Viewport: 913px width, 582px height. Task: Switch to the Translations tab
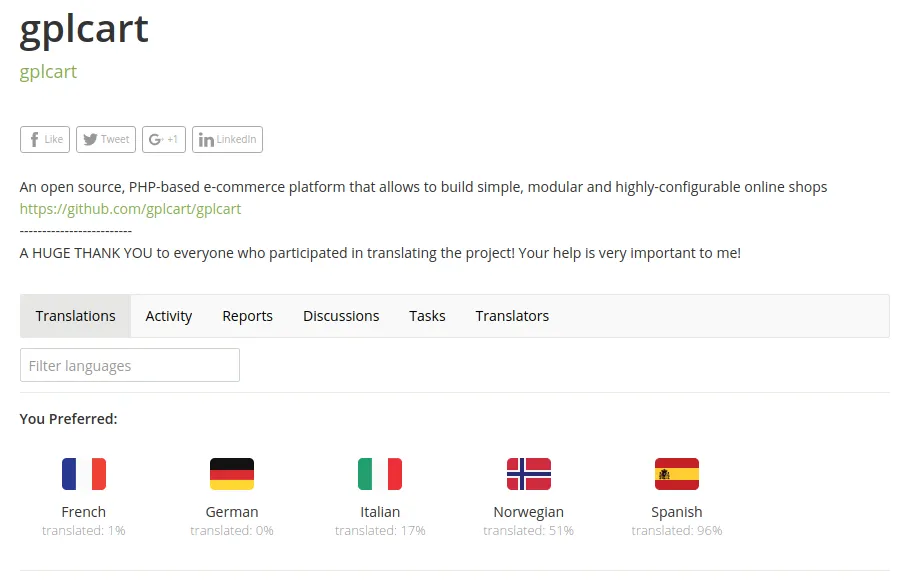click(x=75, y=316)
